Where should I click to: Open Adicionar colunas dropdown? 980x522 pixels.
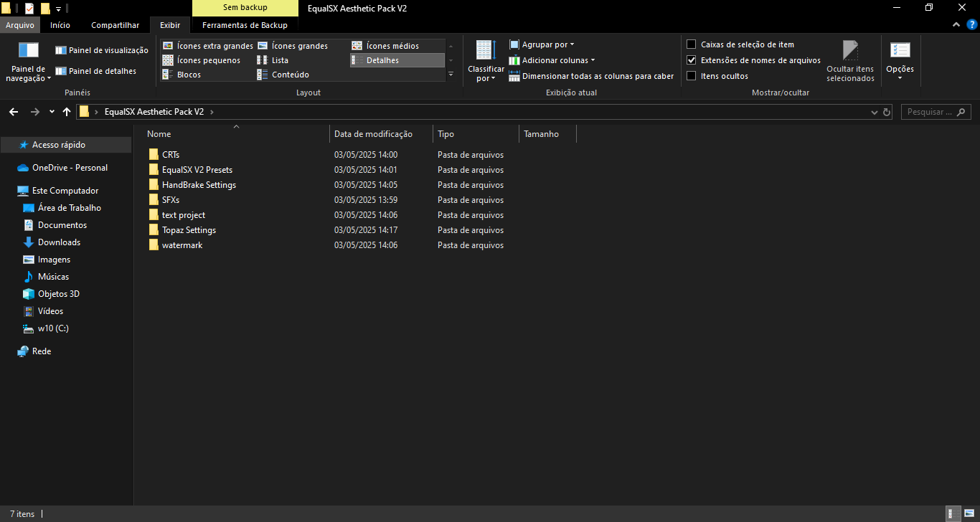coord(552,60)
